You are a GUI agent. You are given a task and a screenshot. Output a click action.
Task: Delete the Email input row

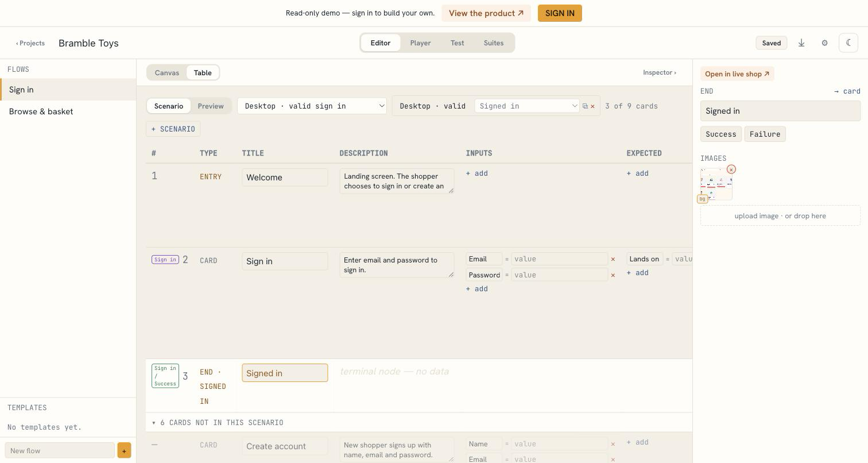coord(613,259)
